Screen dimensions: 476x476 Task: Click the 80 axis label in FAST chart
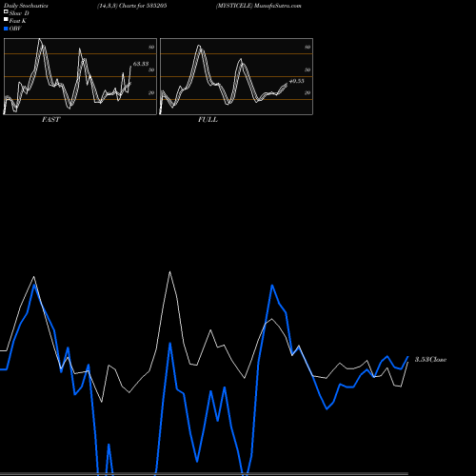click(x=151, y=47)
